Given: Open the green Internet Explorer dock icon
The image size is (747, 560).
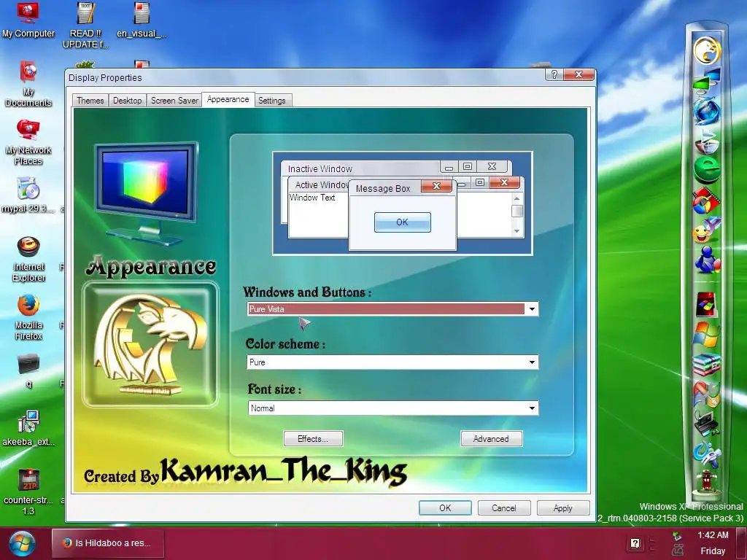Looking at the screenshot, I should click(707, 170).
